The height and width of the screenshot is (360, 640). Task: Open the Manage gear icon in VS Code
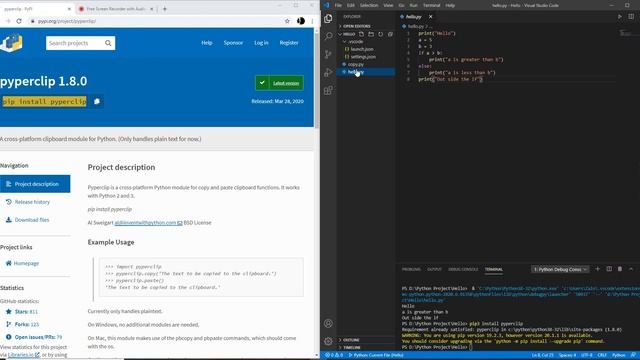[328, 341]
